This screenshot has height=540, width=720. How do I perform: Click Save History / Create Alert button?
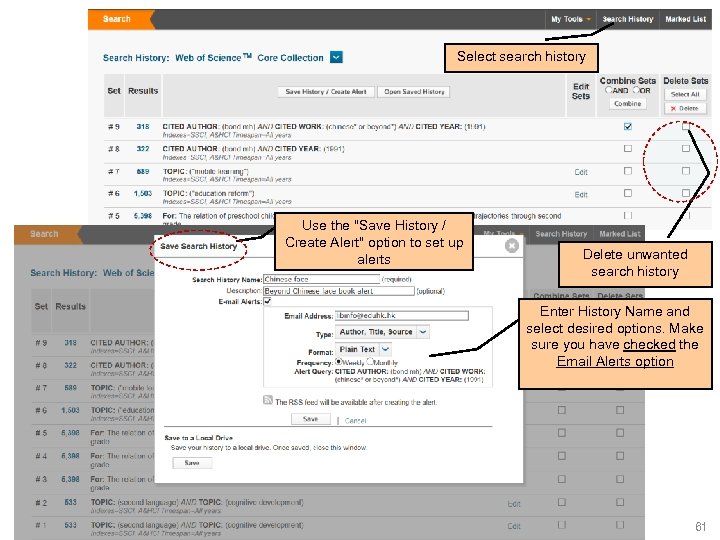[x=326, y=92]
